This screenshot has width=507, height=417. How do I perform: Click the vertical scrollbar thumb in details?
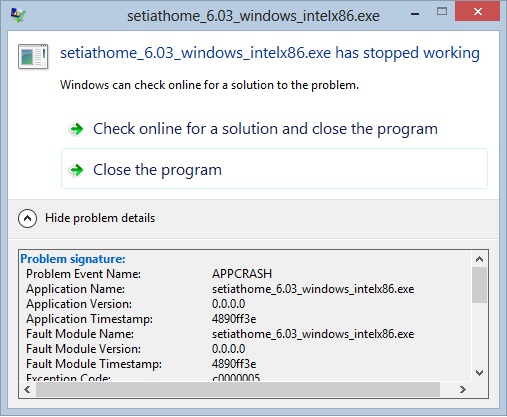click(x=479, y=285)
